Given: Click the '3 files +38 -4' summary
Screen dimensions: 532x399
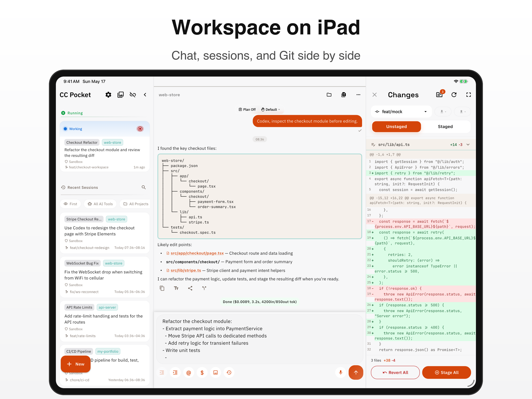Looking at the screenshot, I should tap(383, 360).
